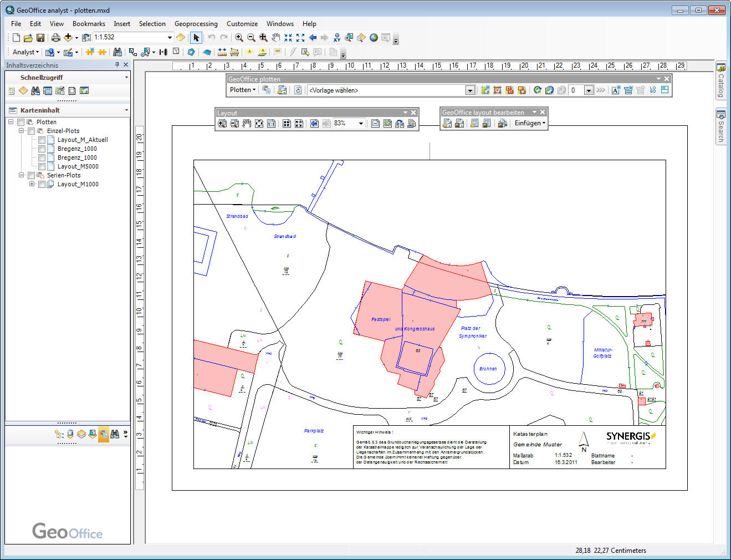Enable the Layout_M_Aktuell checkbox
This screenshot has width=731, height=560.
coord(42,140)
